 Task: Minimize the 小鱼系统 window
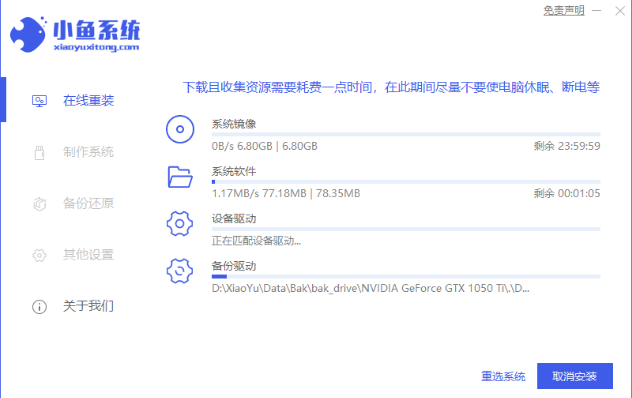[x=597, y=10]
